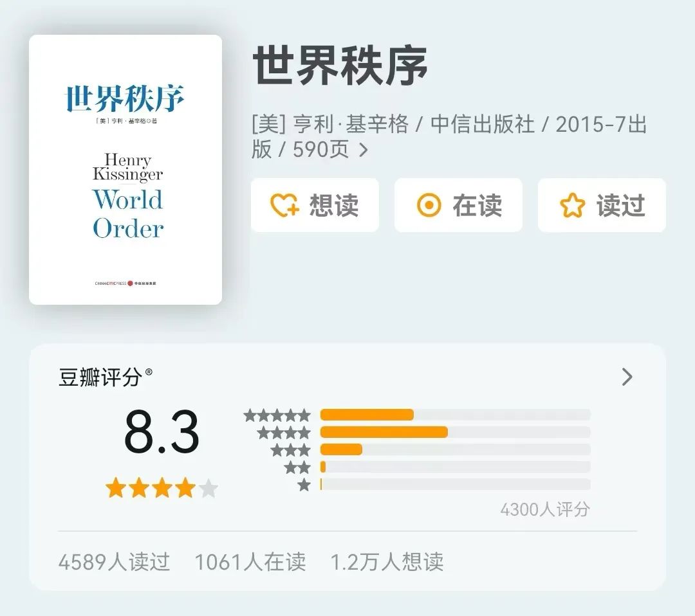The height and width of the screenshot is (616, 695).
Task: Toggle 想读 status for this book
Action: coord(315,204)
